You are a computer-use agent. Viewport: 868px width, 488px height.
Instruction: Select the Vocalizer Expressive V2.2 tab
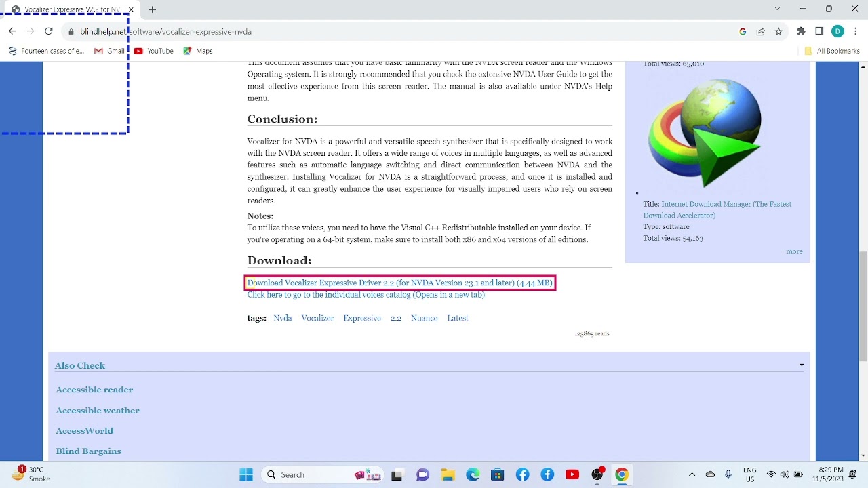[71, 9]
